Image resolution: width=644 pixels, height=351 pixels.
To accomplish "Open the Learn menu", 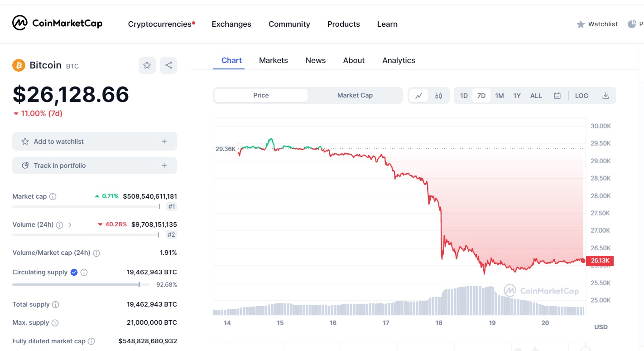I will 387,24.
